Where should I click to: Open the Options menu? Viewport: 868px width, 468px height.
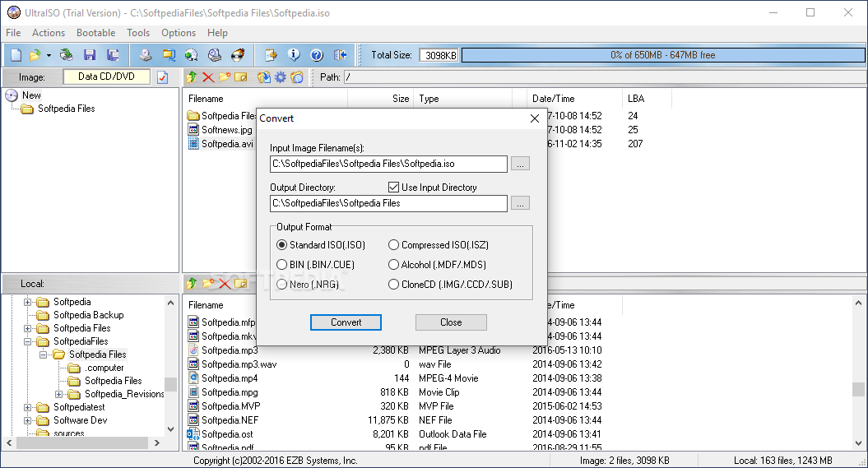click(x=179, y=33)
